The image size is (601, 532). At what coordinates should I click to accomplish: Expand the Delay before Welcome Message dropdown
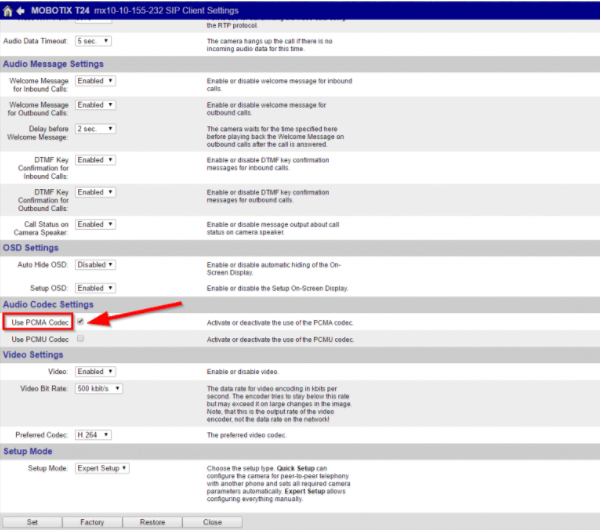[x=94, y=130]
